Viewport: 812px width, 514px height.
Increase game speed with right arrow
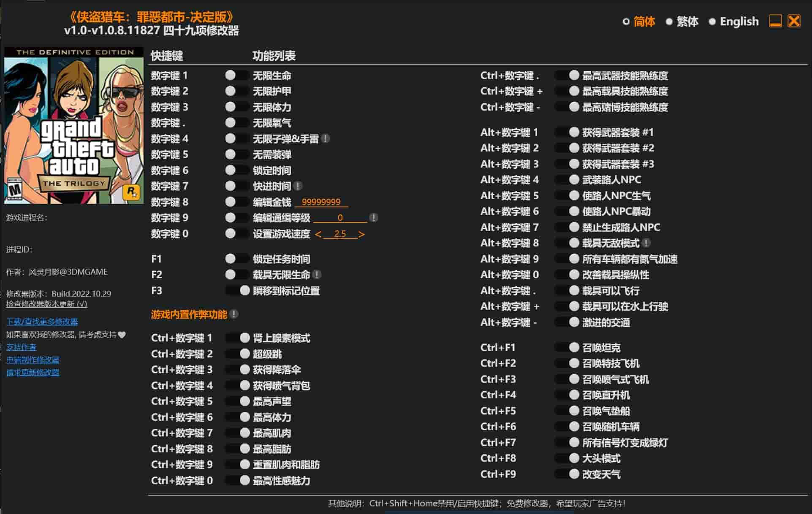[x=361, y=234]
